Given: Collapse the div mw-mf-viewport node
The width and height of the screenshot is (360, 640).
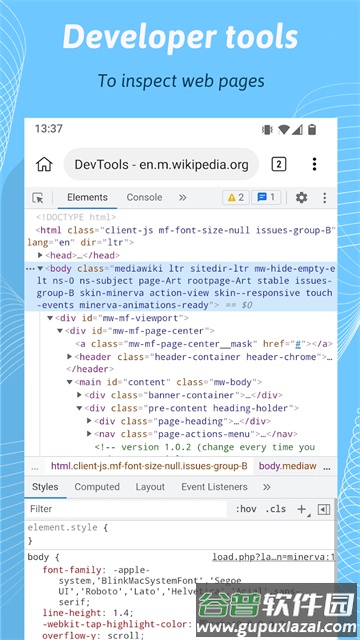Looking at the screenshot, I should (x=50, y=318).
